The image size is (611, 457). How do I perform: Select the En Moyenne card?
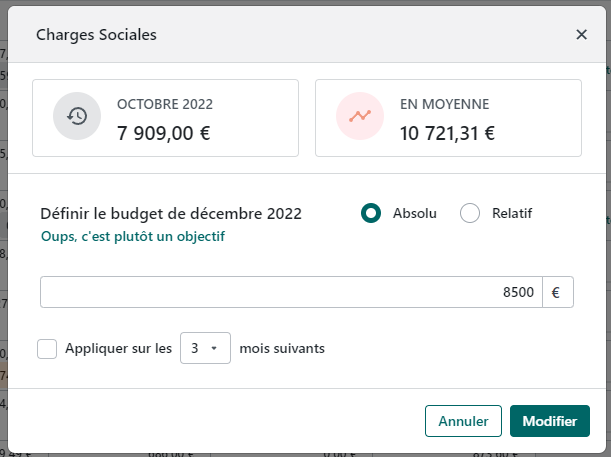point(448,118)
